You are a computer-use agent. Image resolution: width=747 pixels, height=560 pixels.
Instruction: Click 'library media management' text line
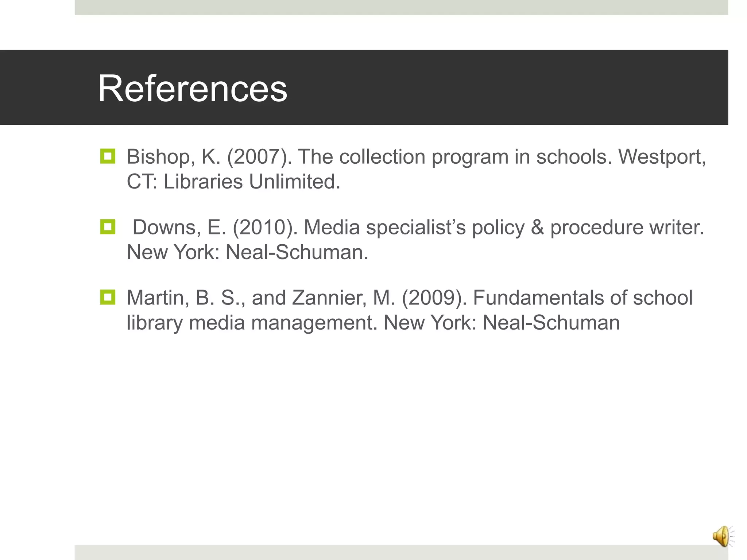pyautogui.click(x=252, y=323)
